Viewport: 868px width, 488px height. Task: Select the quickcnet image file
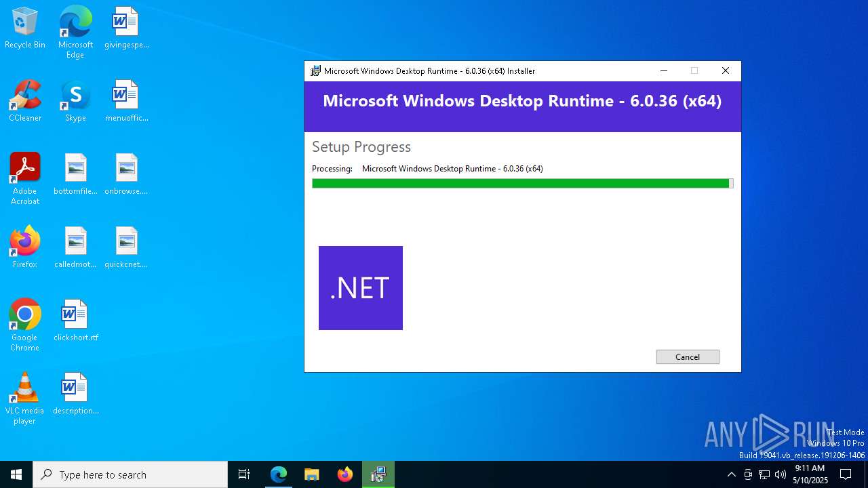click(126, 248)
